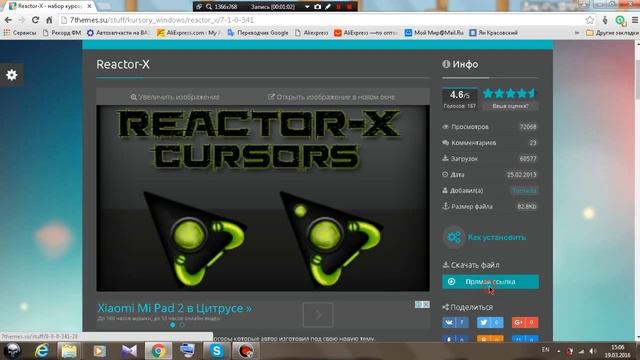
Task: Open the recorder dropdown arrow
Action: pyautogui.click(x=307, y=7)
